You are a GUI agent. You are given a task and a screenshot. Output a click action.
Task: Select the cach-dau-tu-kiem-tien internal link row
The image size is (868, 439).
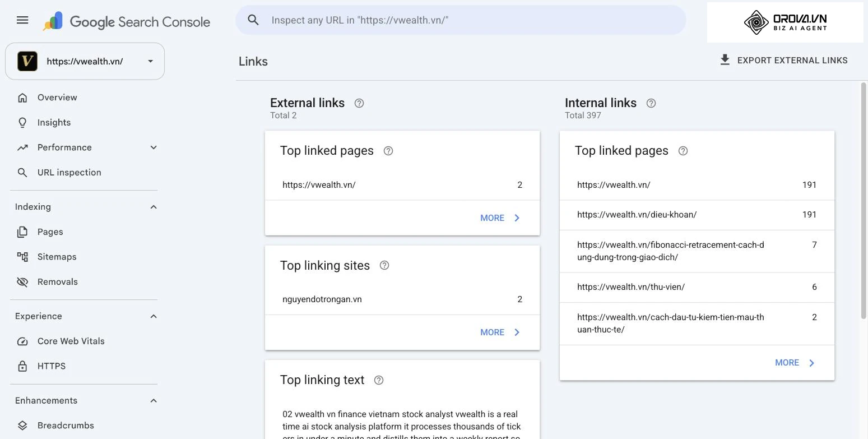click(697, 324)
